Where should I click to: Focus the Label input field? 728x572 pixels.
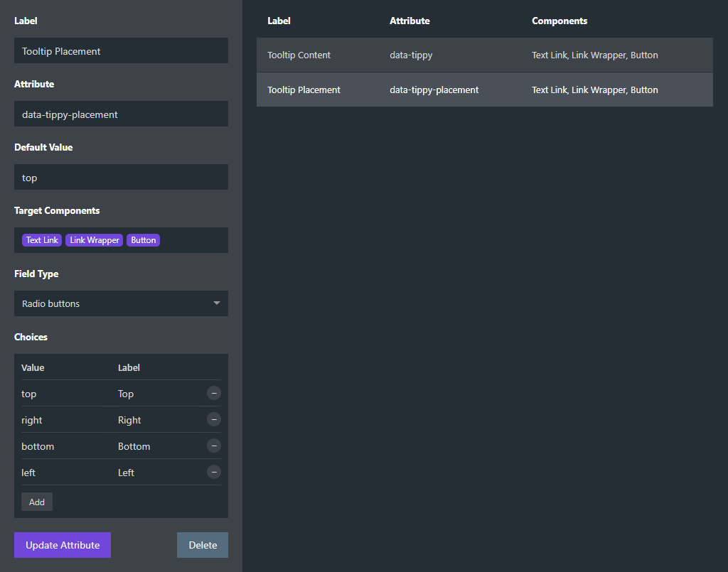point(121,50)
